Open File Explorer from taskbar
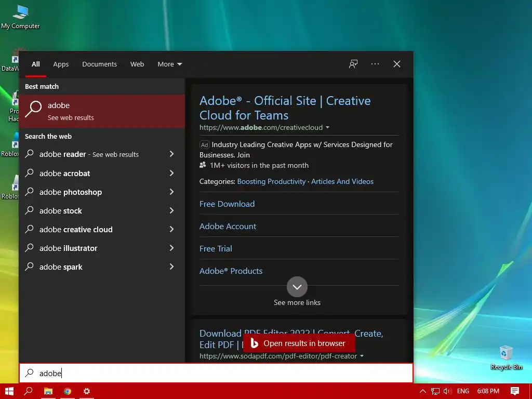The image size is (532, 399). click(x=48, y=391)
